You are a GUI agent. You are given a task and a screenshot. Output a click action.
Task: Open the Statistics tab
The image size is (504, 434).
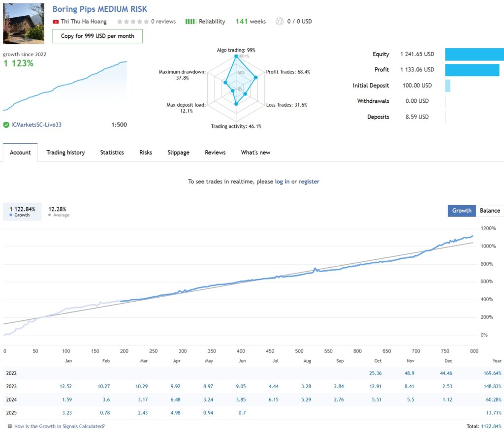pyautogui.click(x=112, y=152)
